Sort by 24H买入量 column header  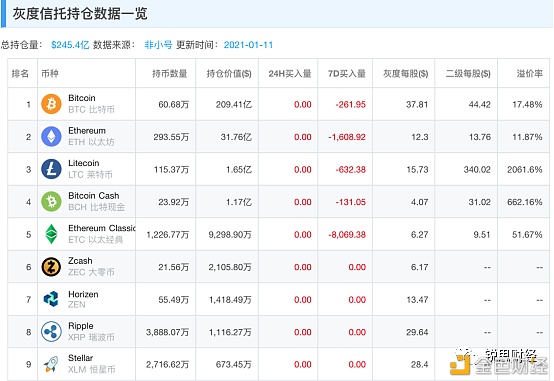tap(290, 74)
